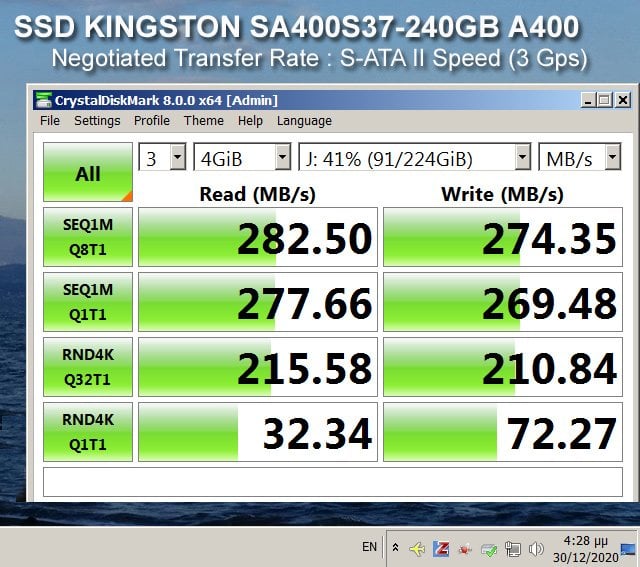Click the 282.50 read result
Screen dimensions: 640x567
(258, 237)
